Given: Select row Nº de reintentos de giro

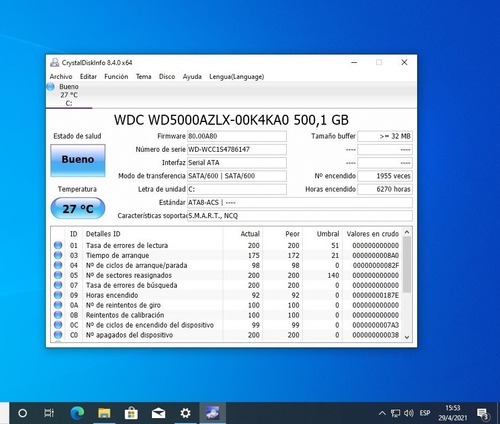Looking at the screenshot, I should pyautogui.click(x=227, y=305).
